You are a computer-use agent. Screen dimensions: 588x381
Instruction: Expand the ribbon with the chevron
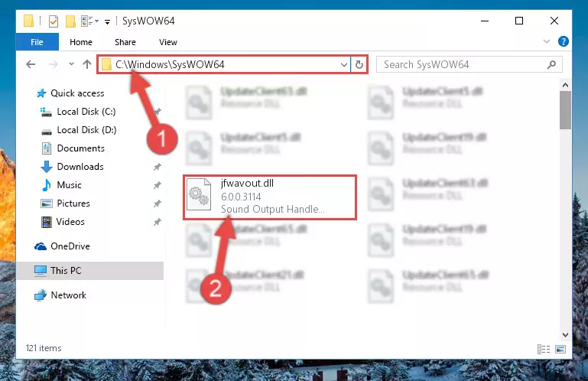(x=547, y=41)
